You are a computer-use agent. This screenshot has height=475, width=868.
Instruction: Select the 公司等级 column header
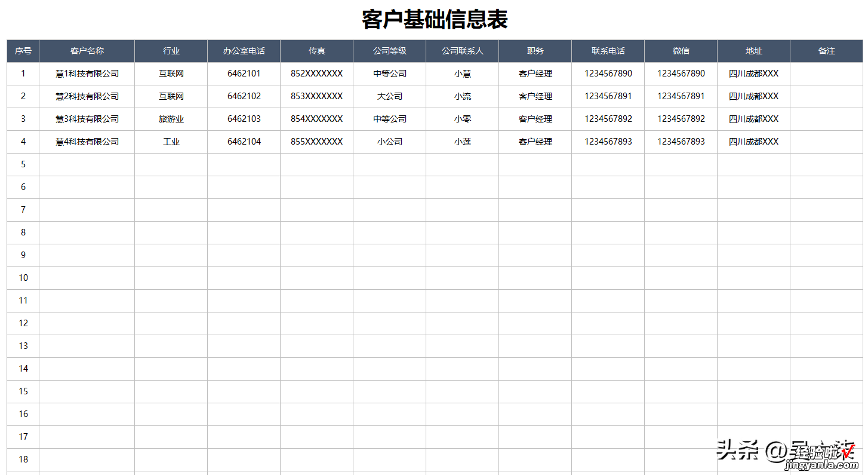coord(390,51)
